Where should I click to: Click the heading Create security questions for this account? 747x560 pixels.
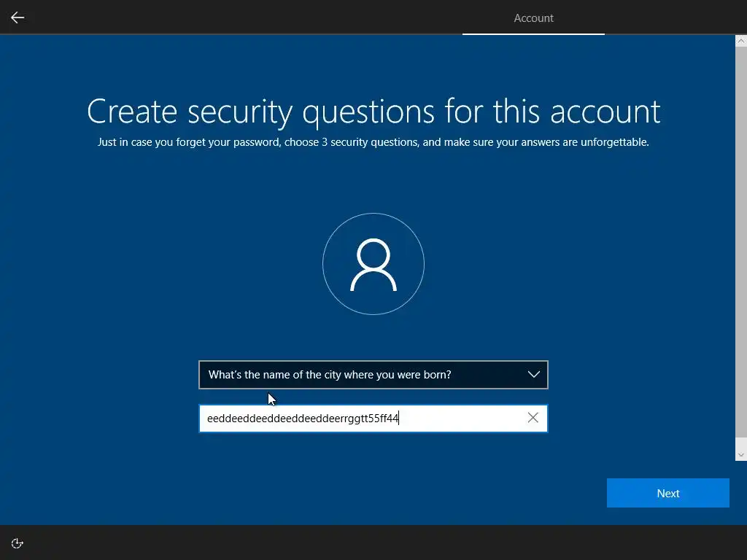373,112
